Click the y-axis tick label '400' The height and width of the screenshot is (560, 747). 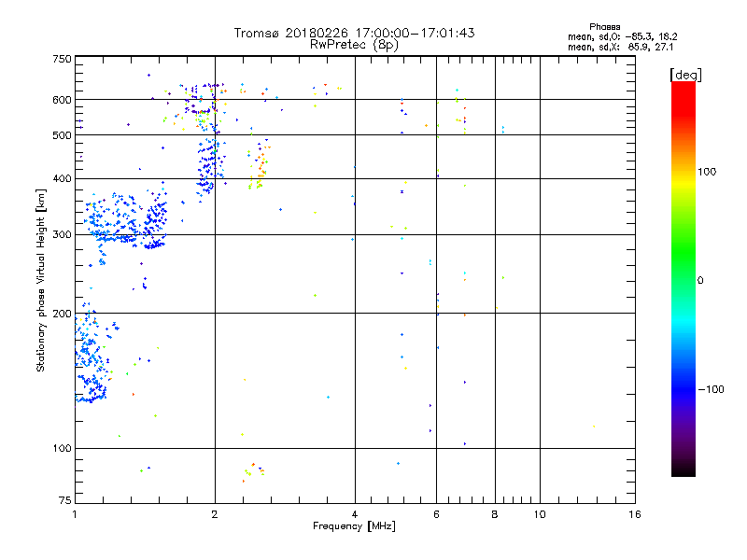(62, 178)
